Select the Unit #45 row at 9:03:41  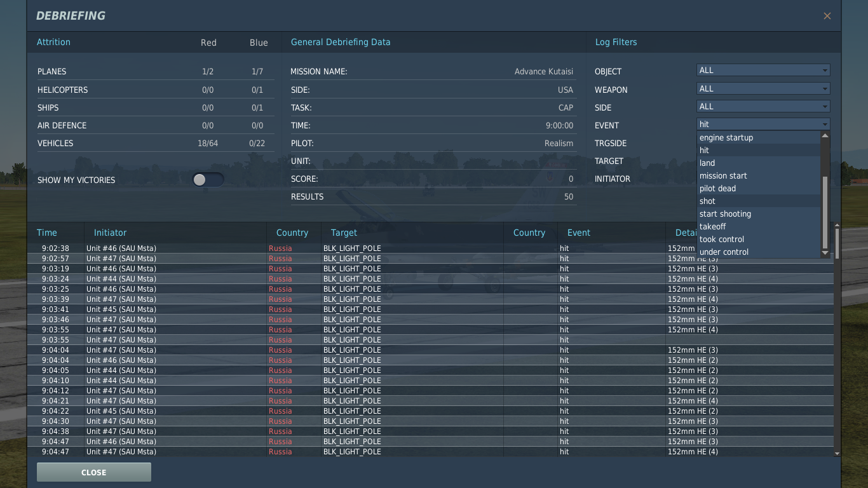pyautogui.click(x=430, y=309)
